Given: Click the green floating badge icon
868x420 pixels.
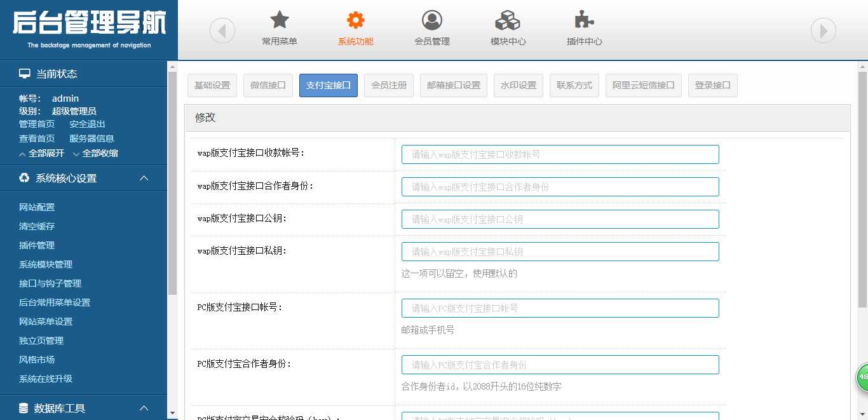Looking at the screenshot, I should pyautogui.click(x=862, y=377).
